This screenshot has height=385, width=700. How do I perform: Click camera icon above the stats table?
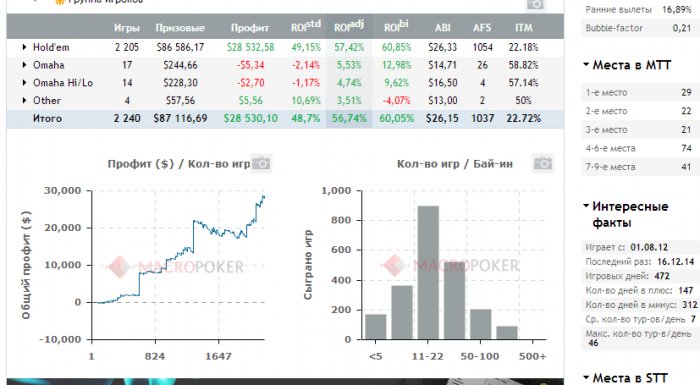point(535,4)
